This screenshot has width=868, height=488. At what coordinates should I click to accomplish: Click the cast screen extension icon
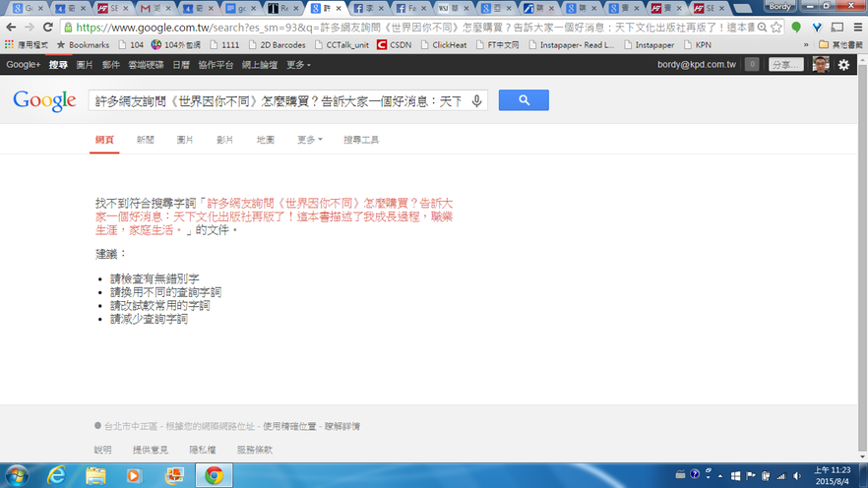click(x=837, y=28)
